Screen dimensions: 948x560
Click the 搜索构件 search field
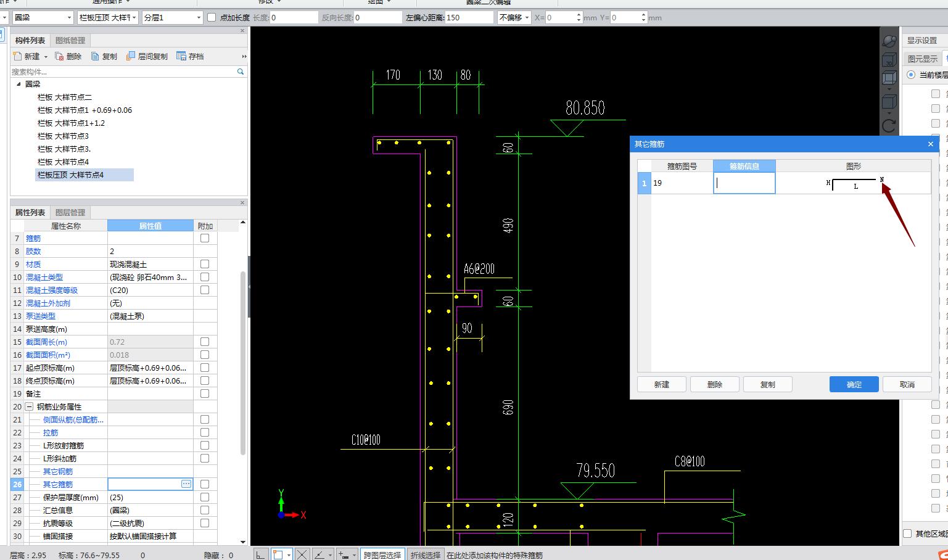(123, 72)
